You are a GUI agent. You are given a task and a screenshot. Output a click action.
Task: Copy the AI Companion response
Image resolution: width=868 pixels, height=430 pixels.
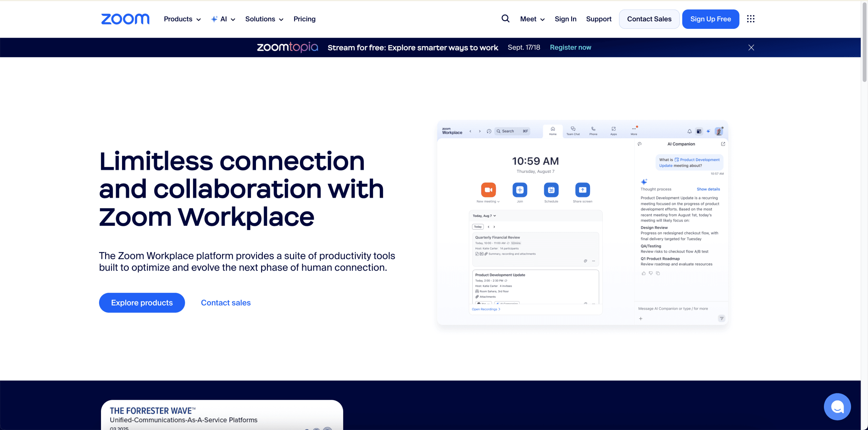658,273
